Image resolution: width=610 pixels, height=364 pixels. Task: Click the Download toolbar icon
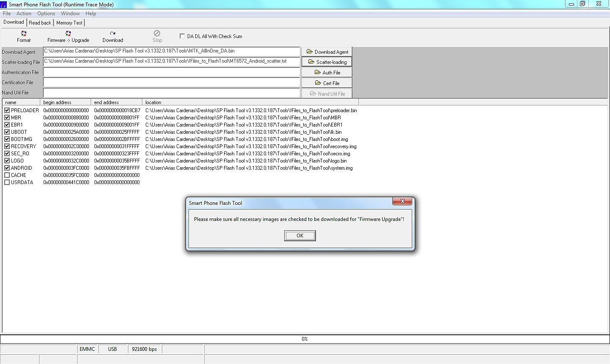pos(113,33)
